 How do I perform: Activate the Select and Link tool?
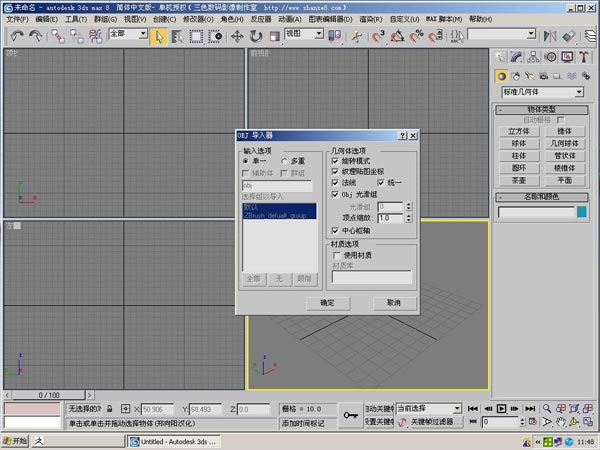click(58, 36)
